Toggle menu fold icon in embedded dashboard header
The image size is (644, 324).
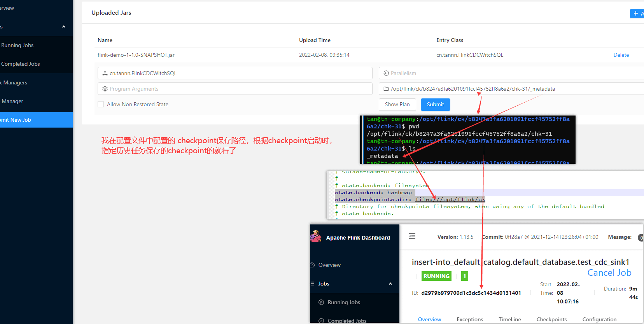[x=412, y=236]
